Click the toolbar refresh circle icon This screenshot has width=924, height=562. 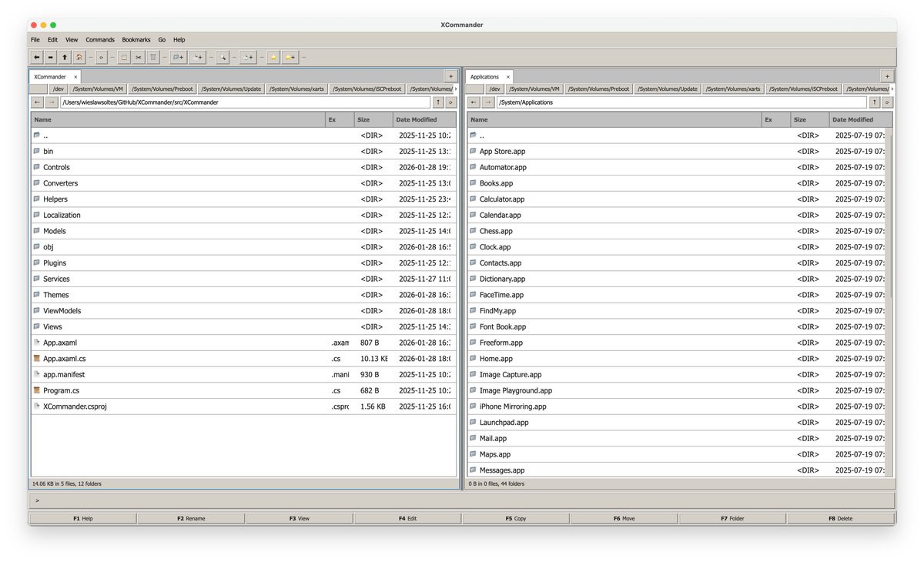101,57
